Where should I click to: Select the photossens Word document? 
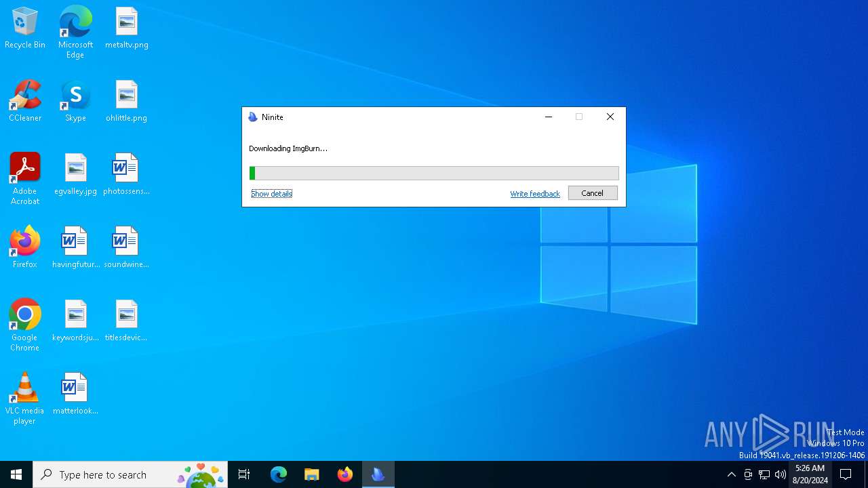point(127,175)
